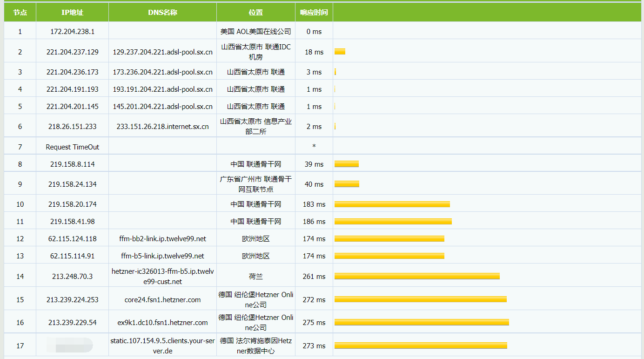The height and width of the screenshot is (359, 644).
Task: Click the 40 ms response time
Action: pos(314,184)
